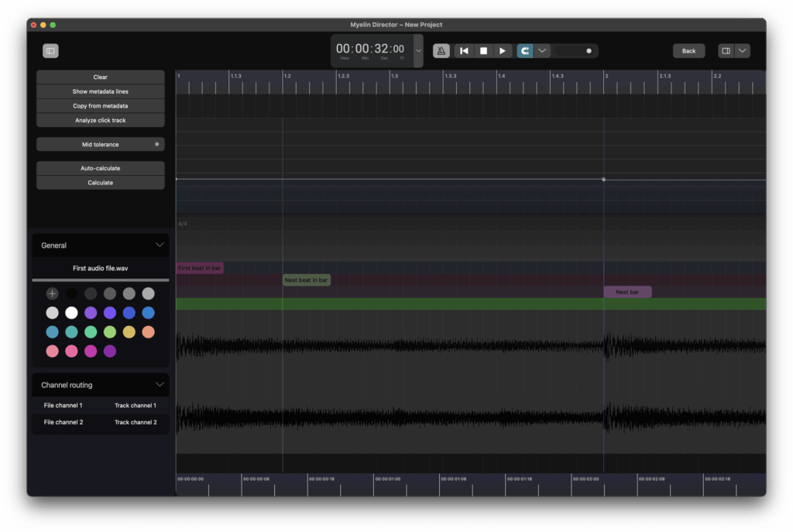Image resolution: width=793 pixels, height=532 pixels.
Task: Click the Mid tolerance option
Action: point(101,145)
